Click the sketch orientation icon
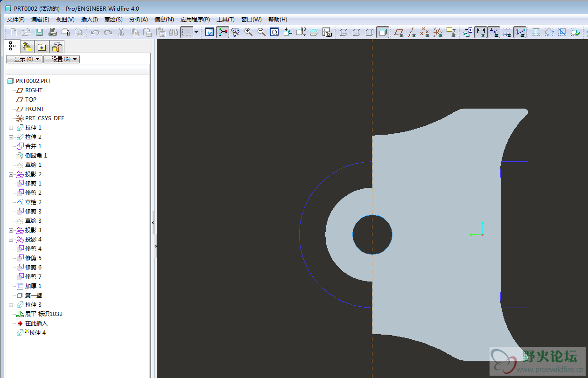The width and height of the screenshot is (588, 378). [x=468, y=32]
